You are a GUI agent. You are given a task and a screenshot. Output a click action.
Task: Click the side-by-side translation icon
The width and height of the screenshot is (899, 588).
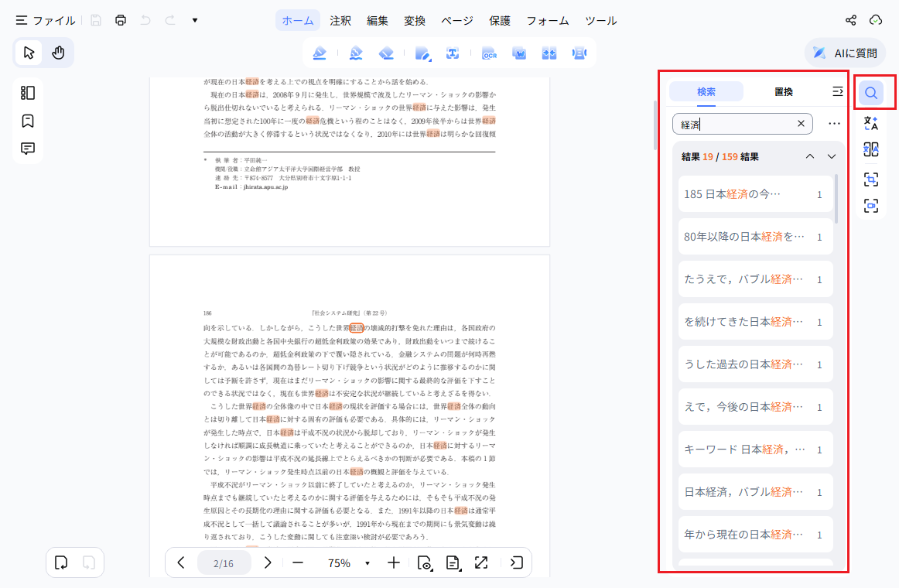coord(871,149)
